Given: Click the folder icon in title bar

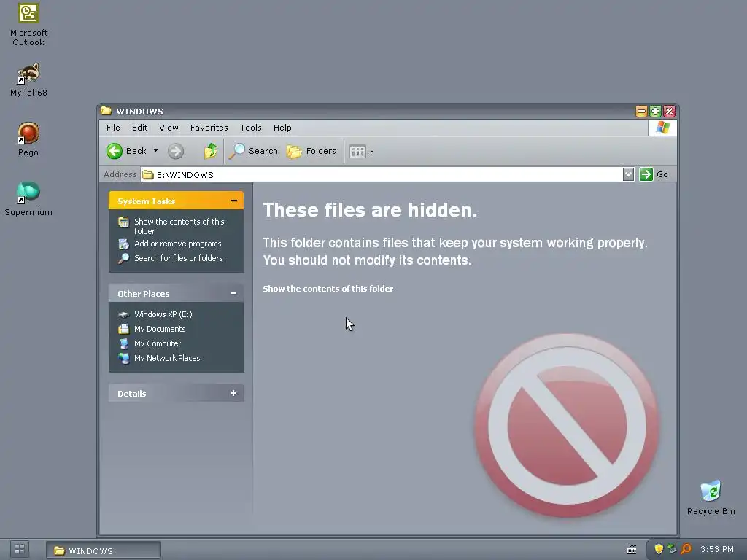Looking at the screenshot, I should 107,111.
